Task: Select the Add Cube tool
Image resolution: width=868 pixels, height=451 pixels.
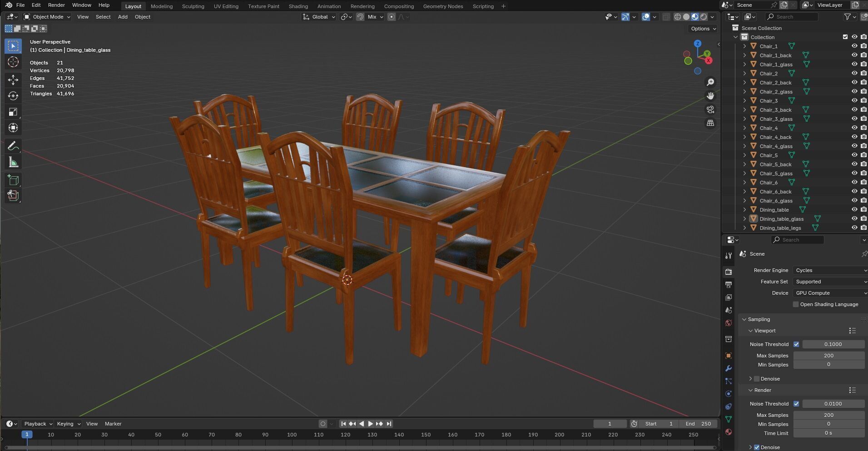Action: [x=13, y=180]
